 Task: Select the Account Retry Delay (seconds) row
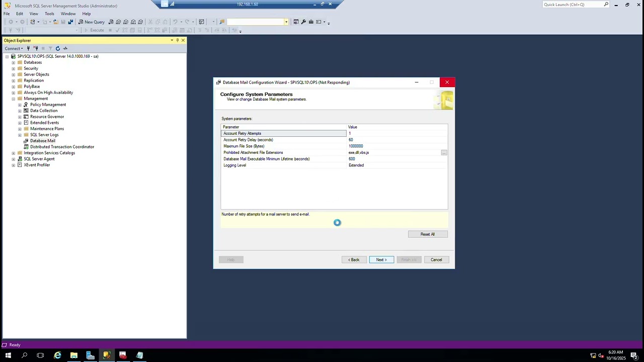tap(334, 140)
